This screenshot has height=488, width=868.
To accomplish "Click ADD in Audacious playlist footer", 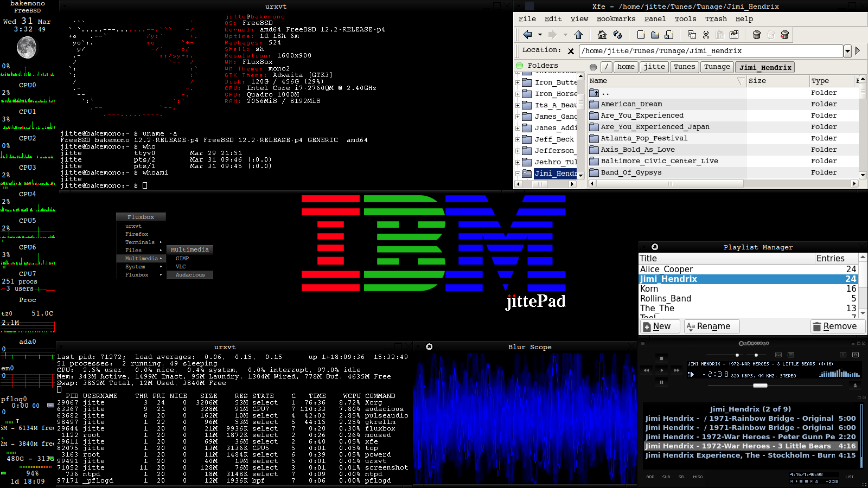I will 650,477.
